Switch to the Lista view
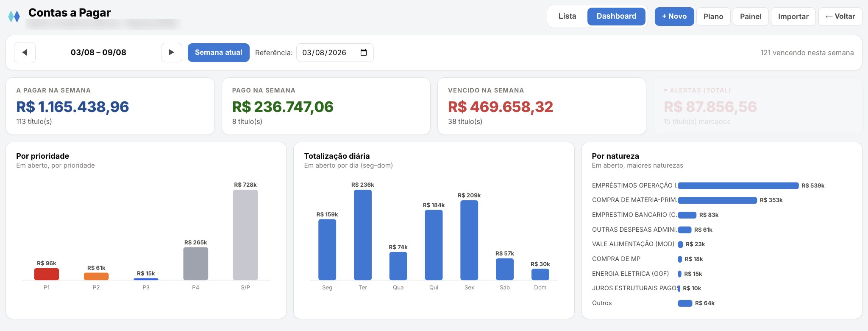 tap(567, 16)
